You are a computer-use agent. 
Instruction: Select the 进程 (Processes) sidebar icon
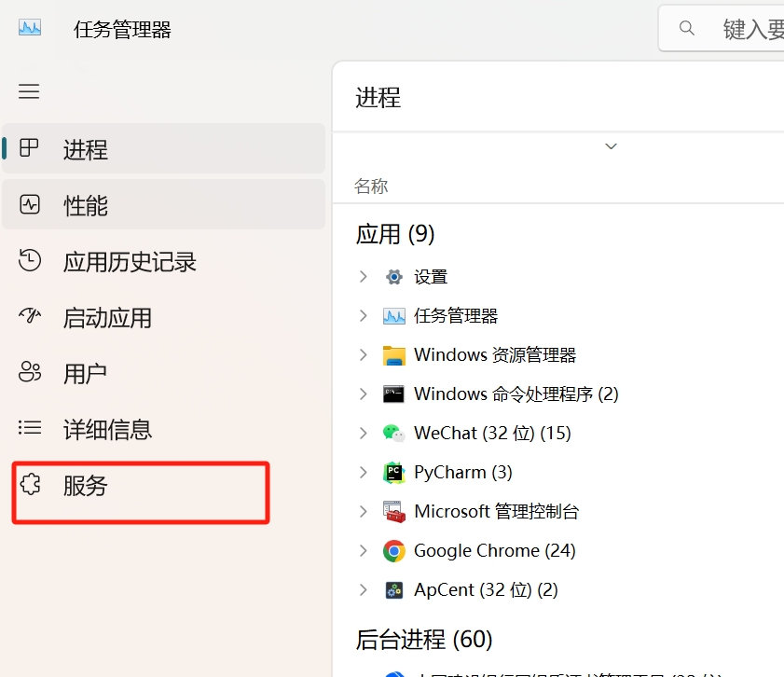[31, 149]
